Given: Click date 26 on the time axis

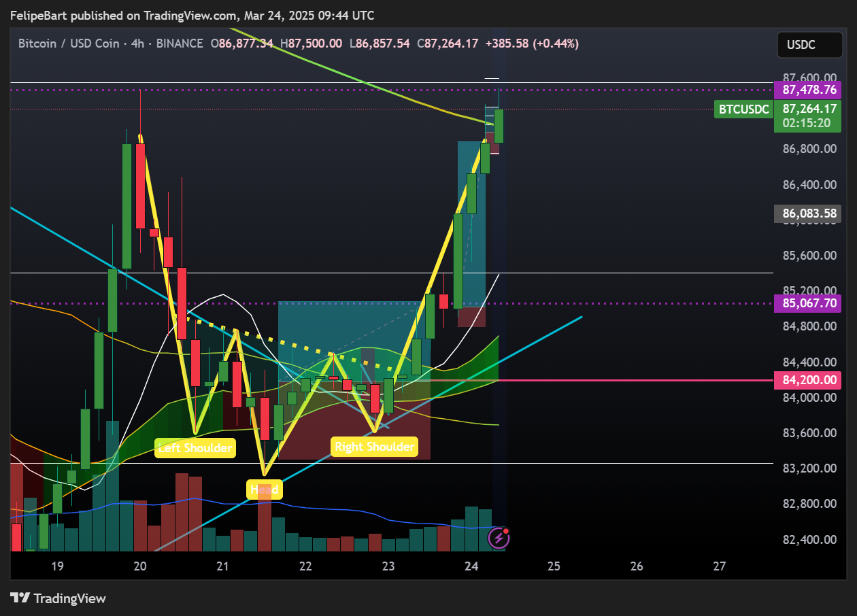Looking at the screenshot, I should (637, 566).
